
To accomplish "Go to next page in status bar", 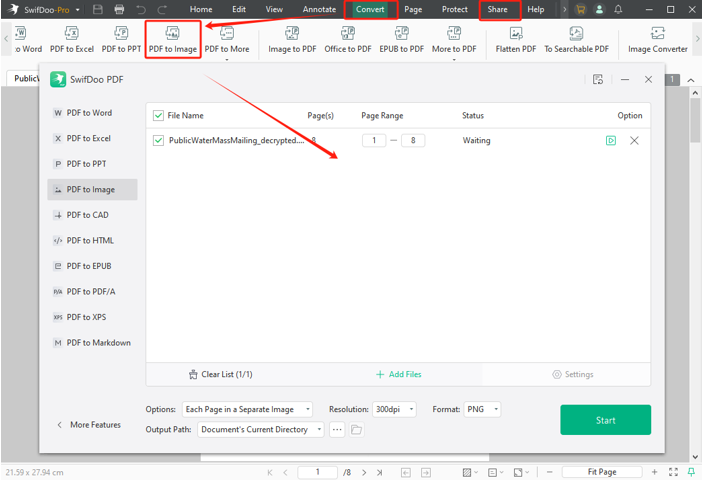I will pyautogui.click(x=364, y=472).
